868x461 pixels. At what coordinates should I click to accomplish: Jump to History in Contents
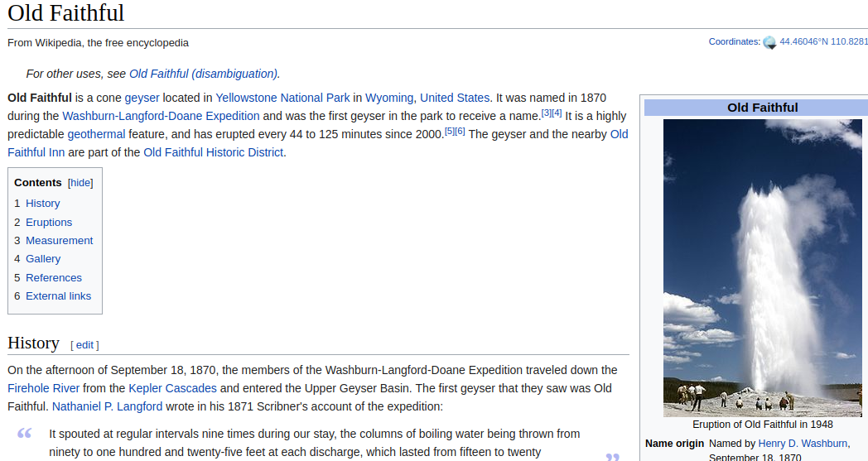pos(42,204)
